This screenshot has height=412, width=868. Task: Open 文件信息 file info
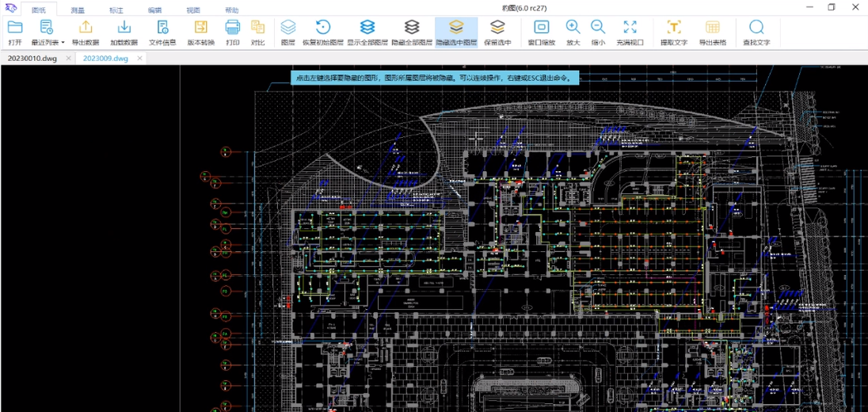(x=162, y=29)
